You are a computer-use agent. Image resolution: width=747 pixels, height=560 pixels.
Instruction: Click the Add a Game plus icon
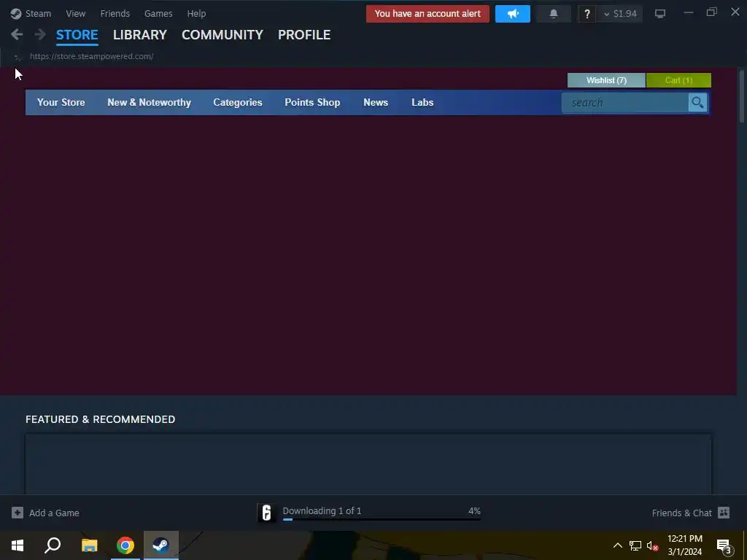[x=18, y=513]
